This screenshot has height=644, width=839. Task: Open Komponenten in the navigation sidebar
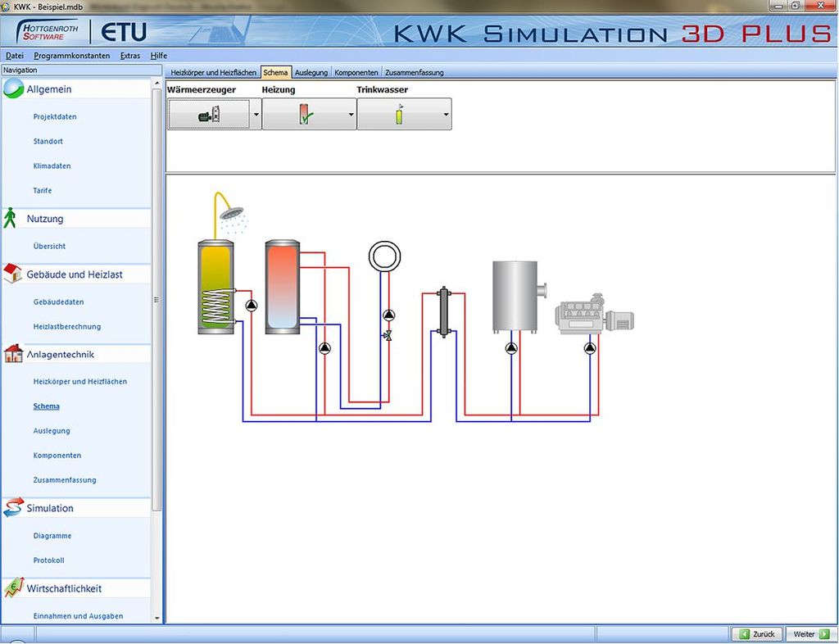[x=57, y=456]
